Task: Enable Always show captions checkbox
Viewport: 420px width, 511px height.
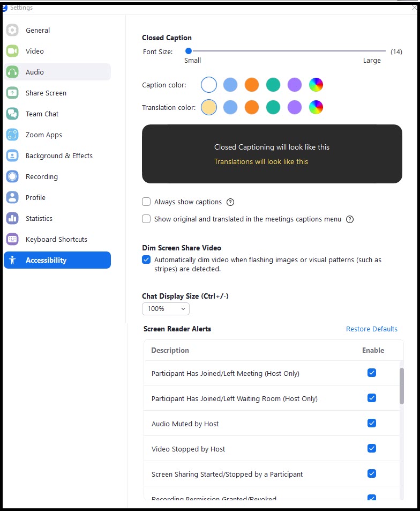Action: pyautogui.click(x=146, y=202)
